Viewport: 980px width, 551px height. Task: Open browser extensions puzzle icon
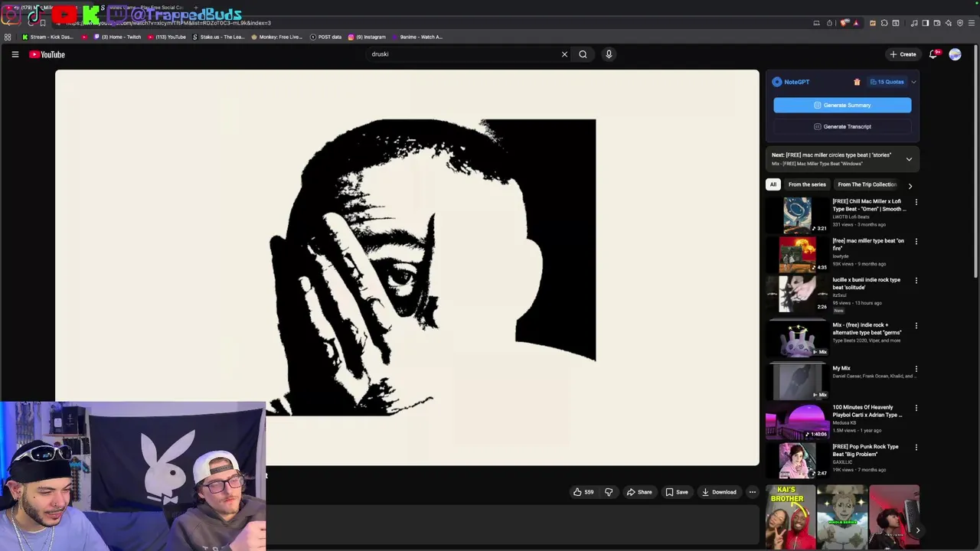pyautogui.click(x=884, y=23)
